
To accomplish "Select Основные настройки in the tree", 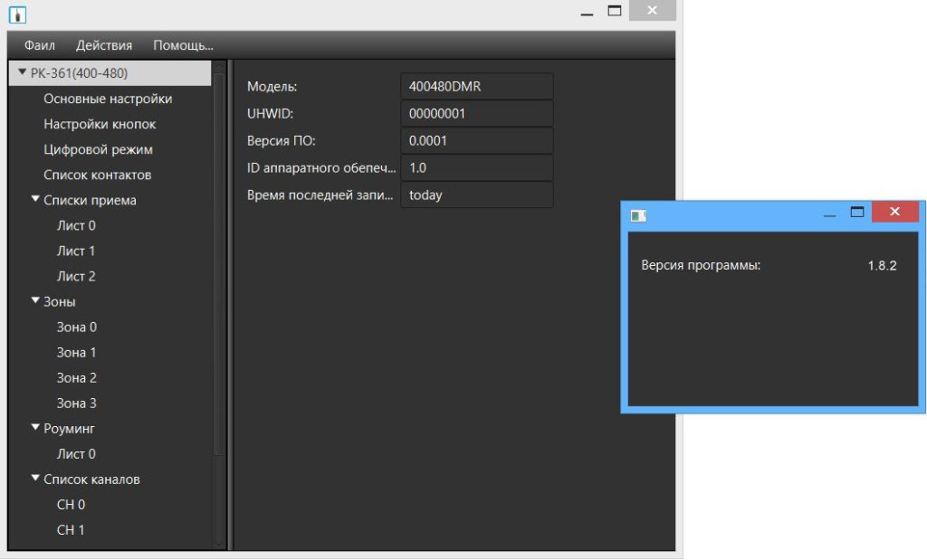I will click(x=108, y=99).
